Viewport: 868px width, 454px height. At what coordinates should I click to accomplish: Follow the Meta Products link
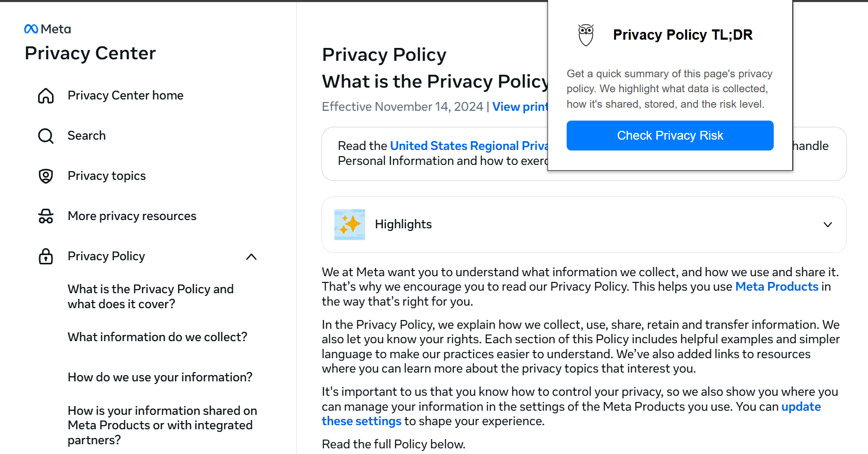[x=776, y=287]
